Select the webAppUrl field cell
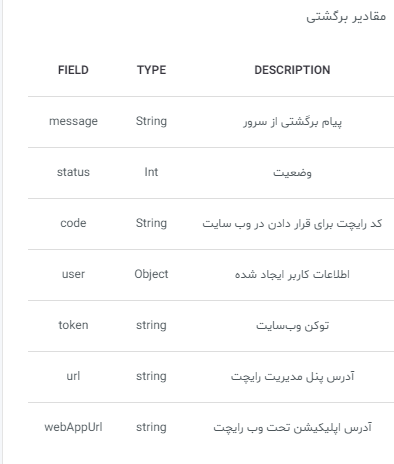The height and width of the screenshot is (464, 394). 73,427
